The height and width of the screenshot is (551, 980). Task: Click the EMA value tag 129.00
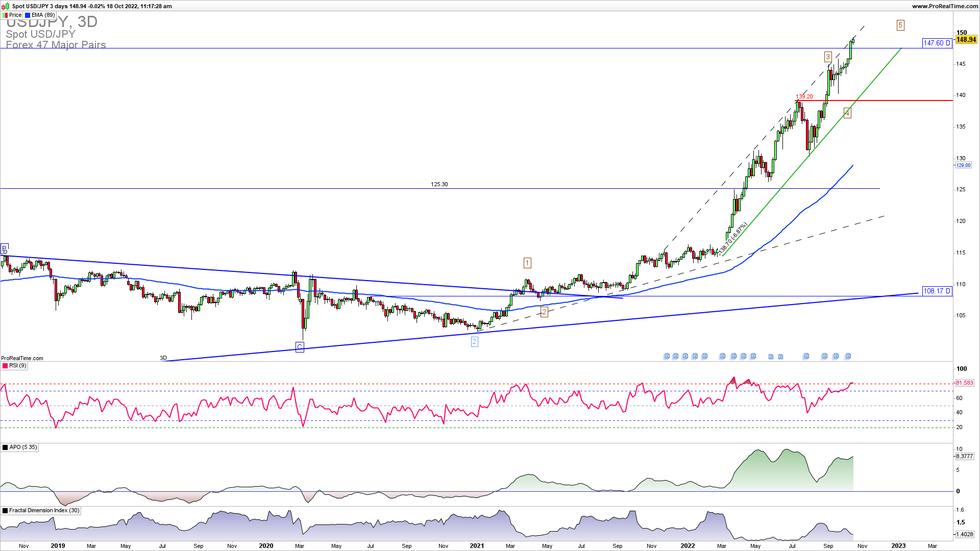click(963, 165)
